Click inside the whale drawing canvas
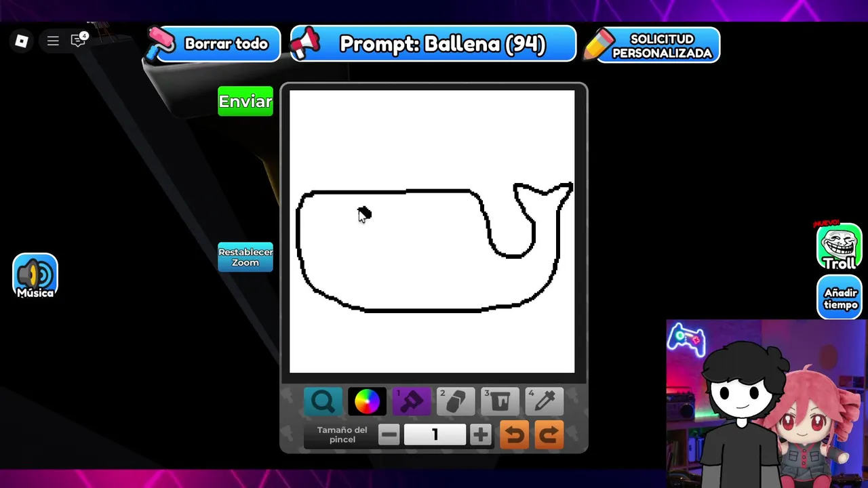Image resolution: width=868 pixels, height=488 pixels. [432, 231]
